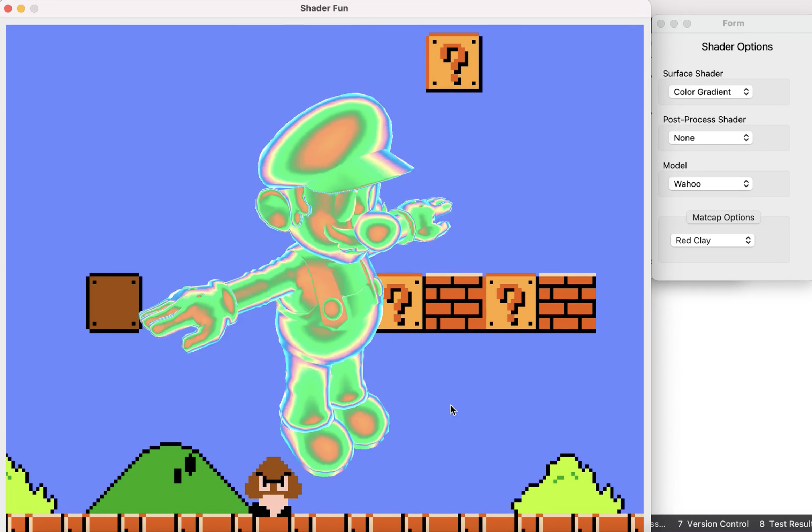Open the Post-Process Shader dropdown set to None

pyautogui.click(x=711, y=138)
